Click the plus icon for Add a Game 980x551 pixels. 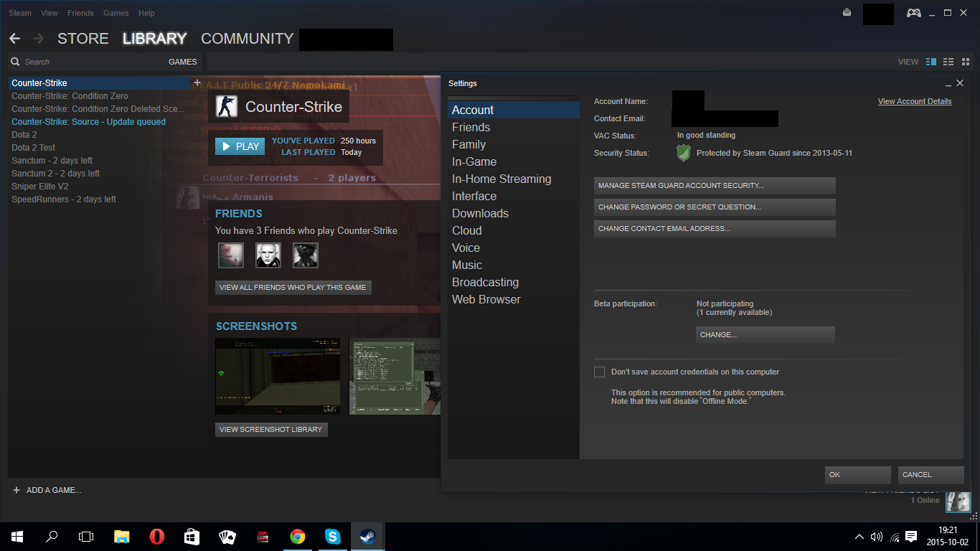pyautogui.click(x=17, y=490)
